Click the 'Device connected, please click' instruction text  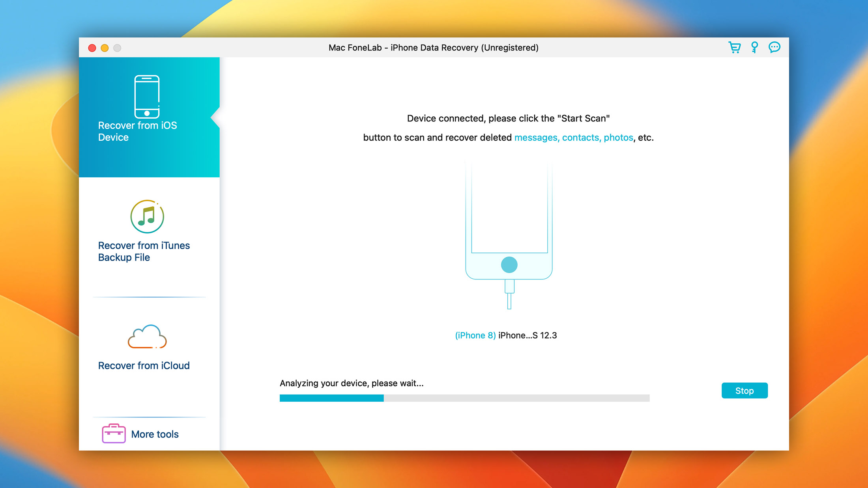click(508, 118)
